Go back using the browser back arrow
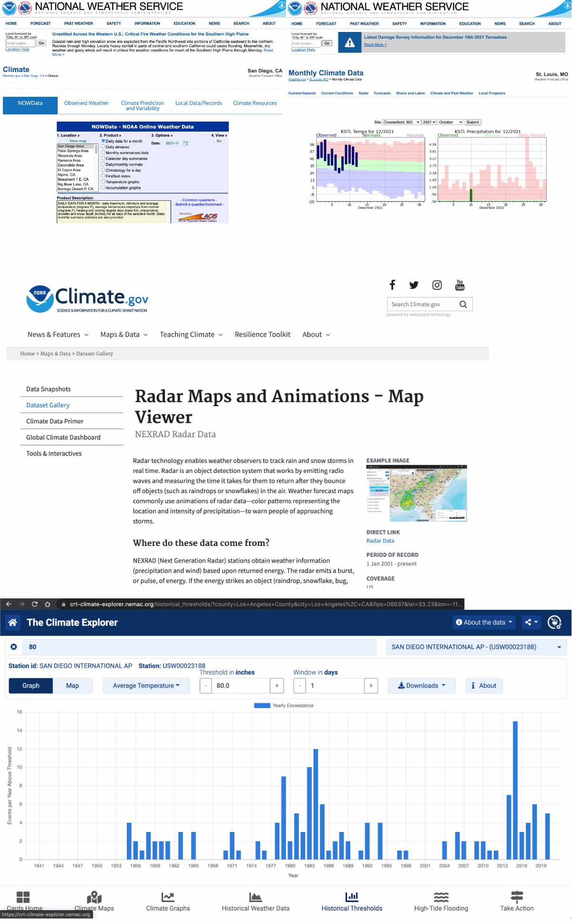 [x=9, y=604]
